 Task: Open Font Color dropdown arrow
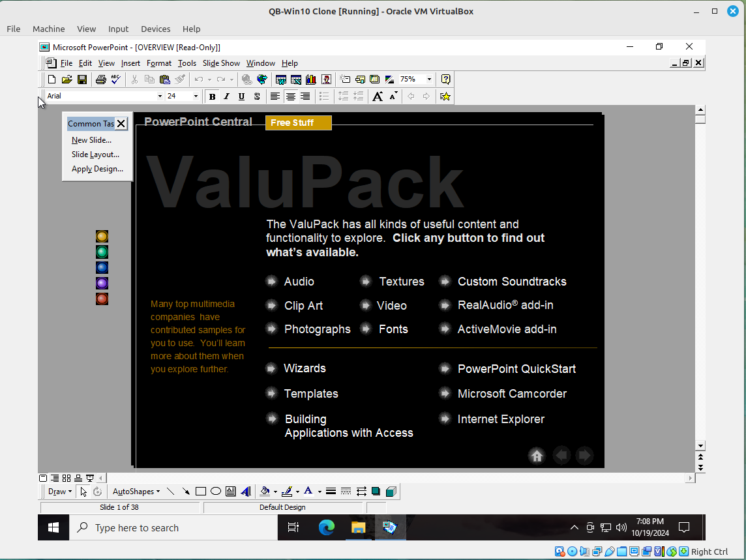(x=320, y=492)
